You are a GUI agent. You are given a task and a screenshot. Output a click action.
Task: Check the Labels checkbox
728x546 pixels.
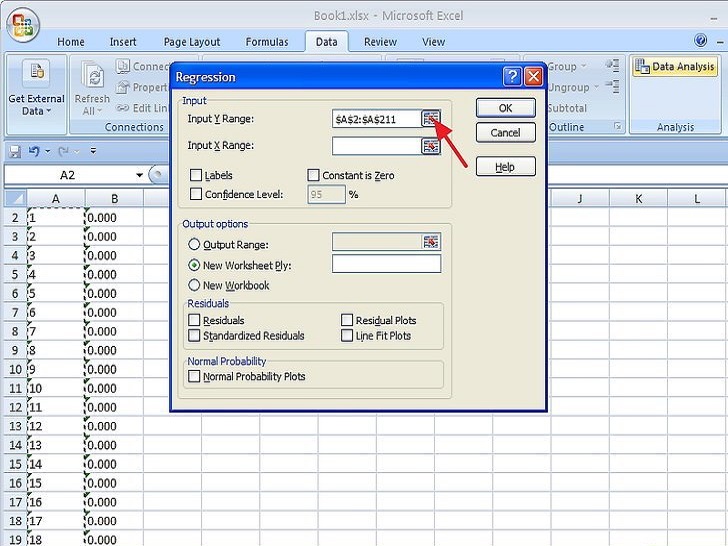196,175
